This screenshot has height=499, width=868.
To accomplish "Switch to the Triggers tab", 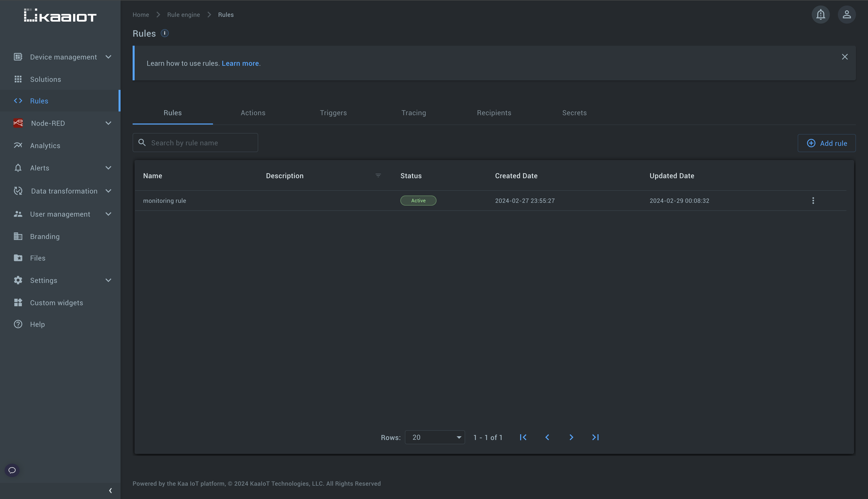I will point(333,113).
